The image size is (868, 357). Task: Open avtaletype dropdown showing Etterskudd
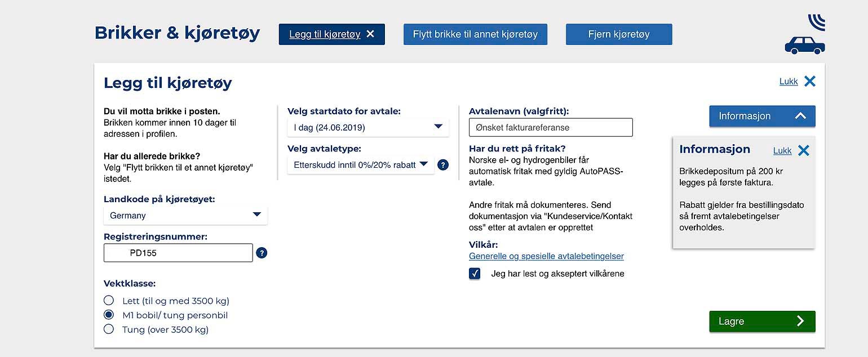[361, 165]
